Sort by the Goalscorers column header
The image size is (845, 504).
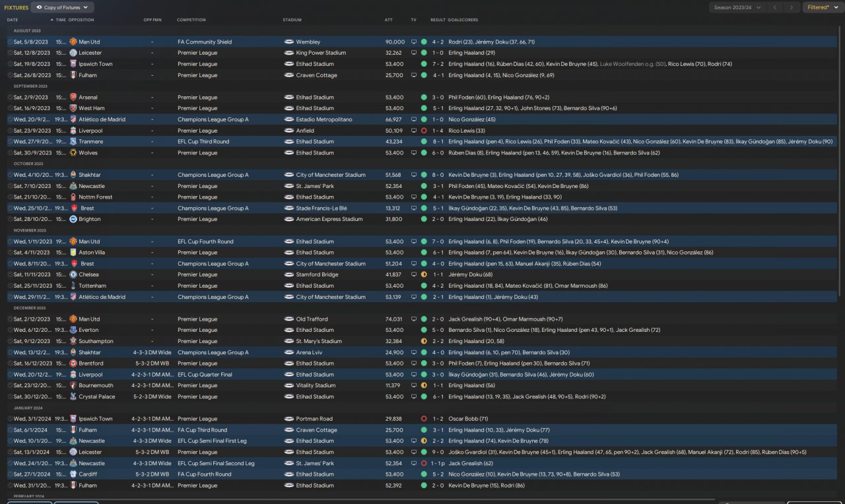click(x=463, y=20)
